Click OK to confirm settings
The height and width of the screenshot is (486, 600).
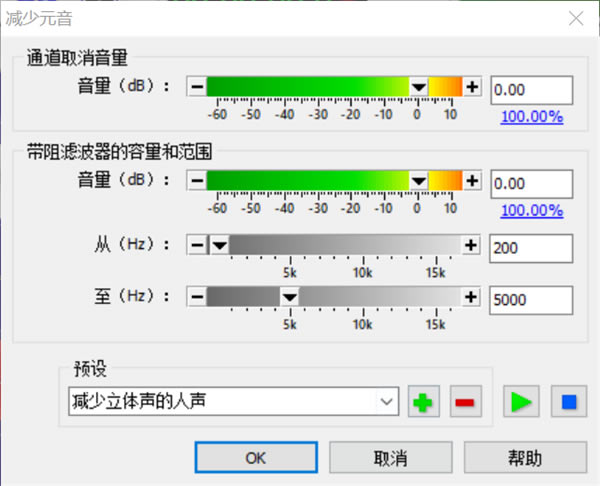coord(255,458)
